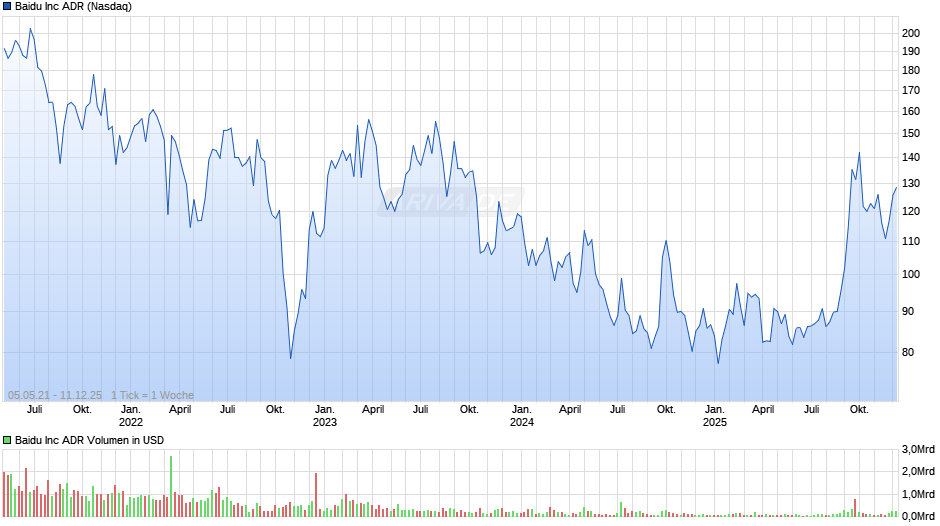Click the last 'Okt.' label before chart end
This screenshot has height=526, width=940.
click(859, 410)
